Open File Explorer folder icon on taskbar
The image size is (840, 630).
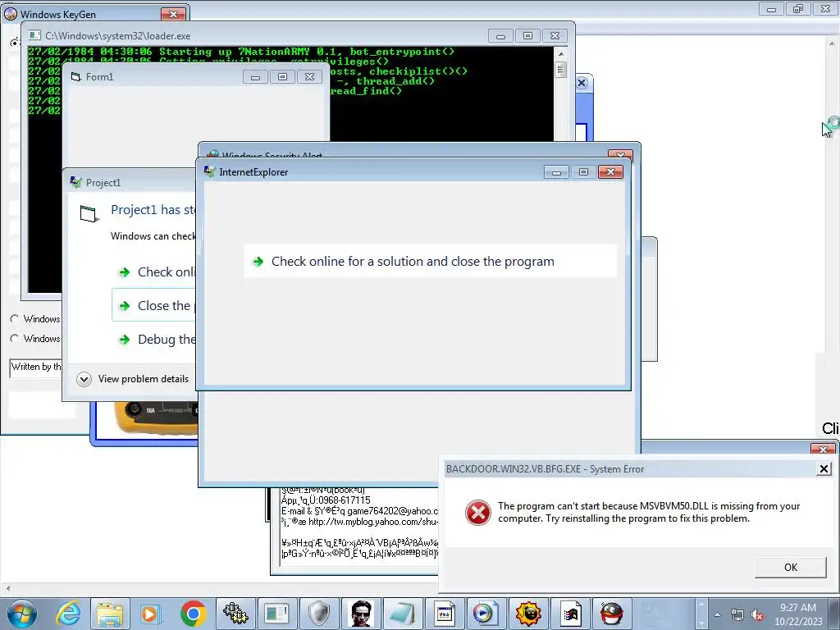pos(110,614)
